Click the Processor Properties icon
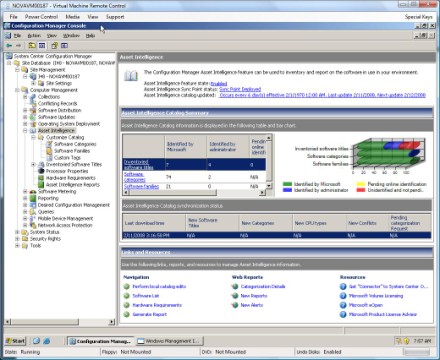Screen dimensions: 440x360 41,171
